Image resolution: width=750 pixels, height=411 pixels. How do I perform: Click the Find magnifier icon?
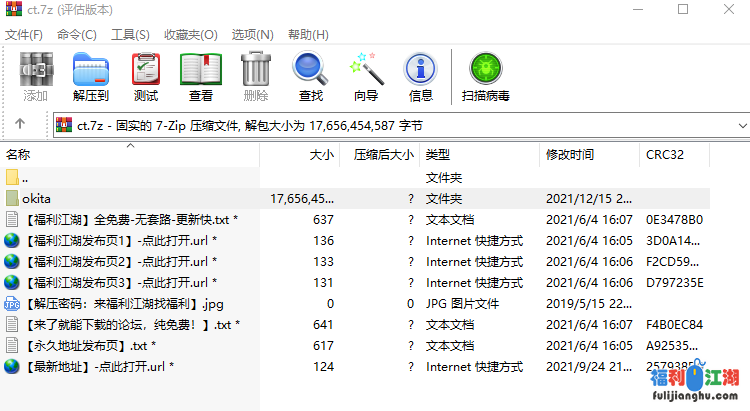[x=310, y=77]
